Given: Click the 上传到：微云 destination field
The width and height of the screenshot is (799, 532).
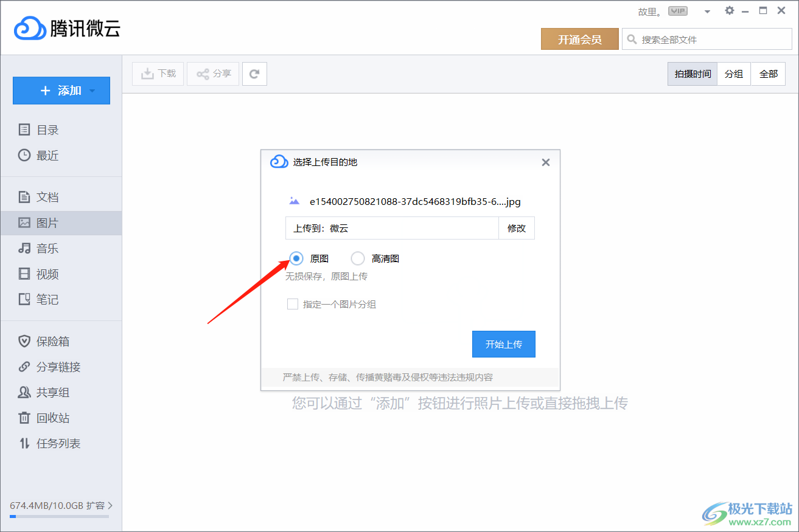Looking at the screenshot, I should click(392, 228).
